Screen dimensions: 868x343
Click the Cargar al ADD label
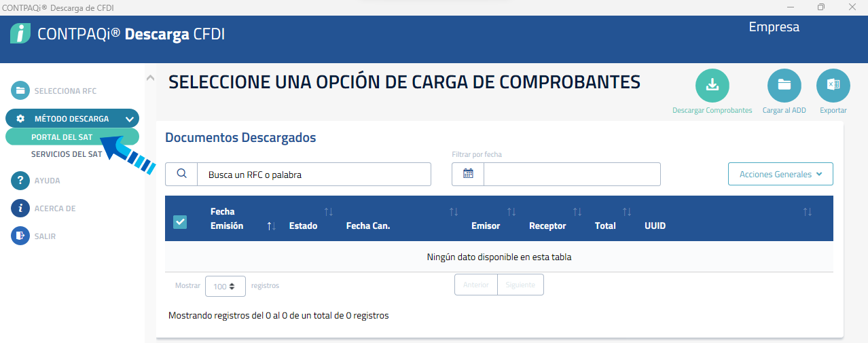tap(784, 110)
